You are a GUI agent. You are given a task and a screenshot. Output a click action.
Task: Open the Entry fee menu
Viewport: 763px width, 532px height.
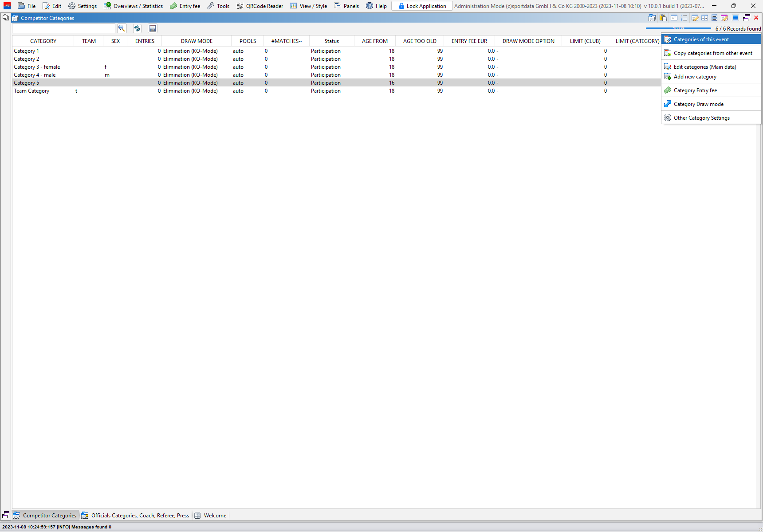[x=185, y=6]
